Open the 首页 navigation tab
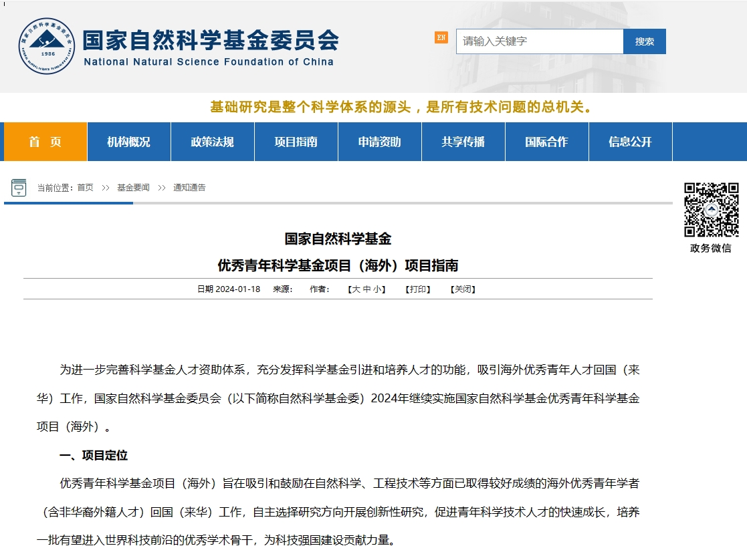747x560 pixels. [x=45, y=142]
